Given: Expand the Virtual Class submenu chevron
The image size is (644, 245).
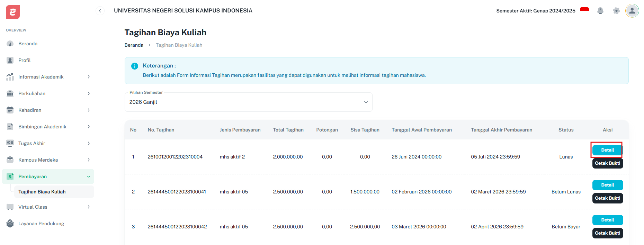Looking at the screenshot, I should coord(89,207).
